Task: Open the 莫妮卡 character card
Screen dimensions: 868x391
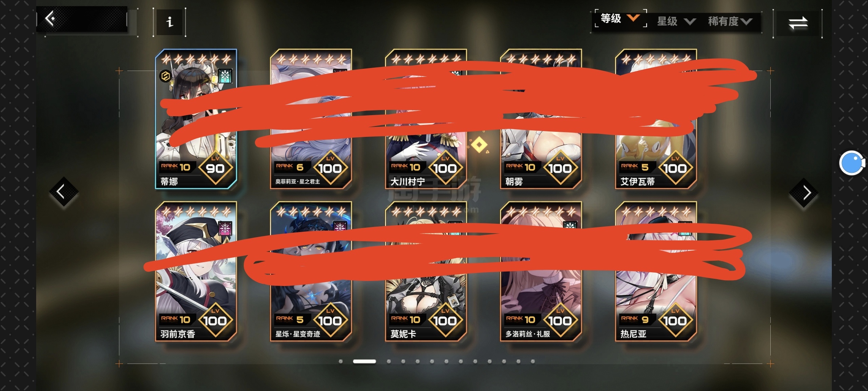Action: (426, 271)
